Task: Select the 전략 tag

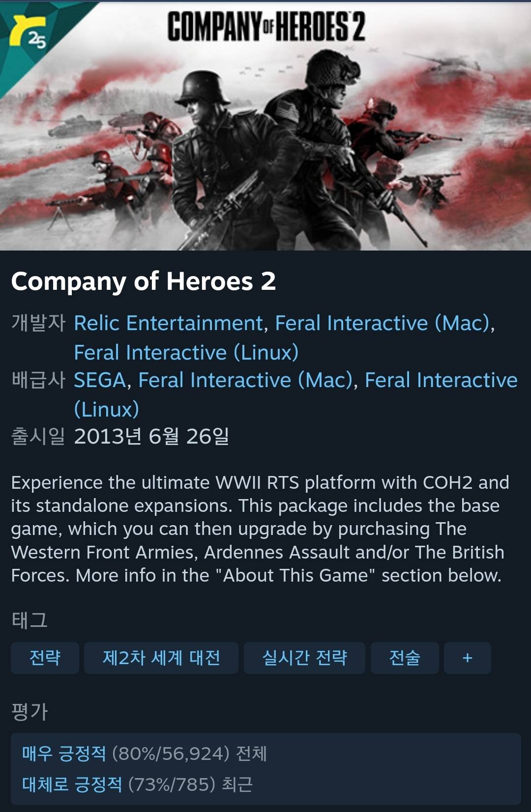Action: pos(45,658)
